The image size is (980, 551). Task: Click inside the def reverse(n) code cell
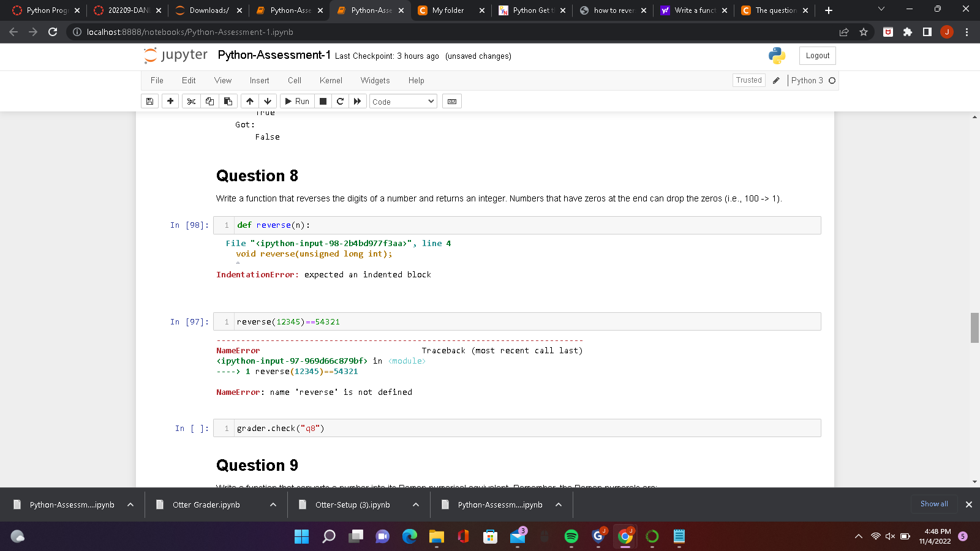tap(528, 225)
